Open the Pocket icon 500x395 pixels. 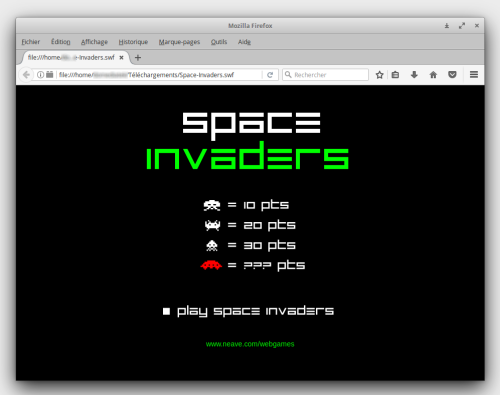tap(452, 75)
